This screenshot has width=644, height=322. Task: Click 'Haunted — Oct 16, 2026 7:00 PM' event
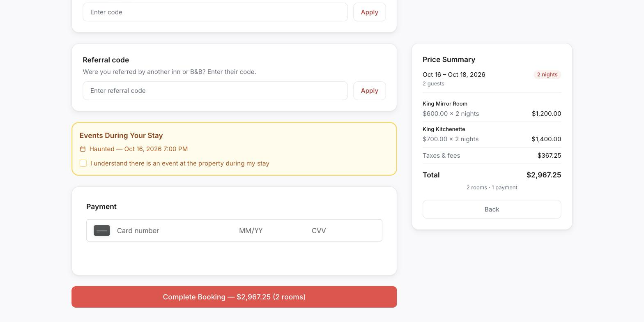tap(138, 149)
